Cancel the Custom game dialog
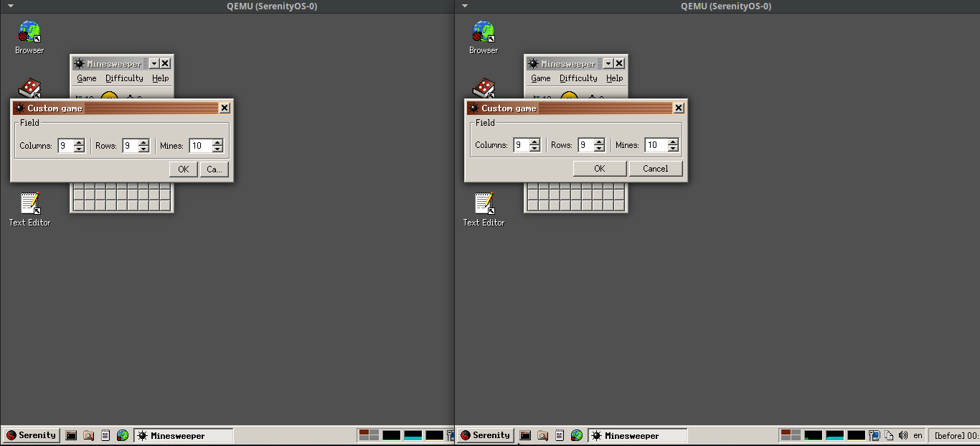This screenshot has width=980, height=446. pos(655,168)
